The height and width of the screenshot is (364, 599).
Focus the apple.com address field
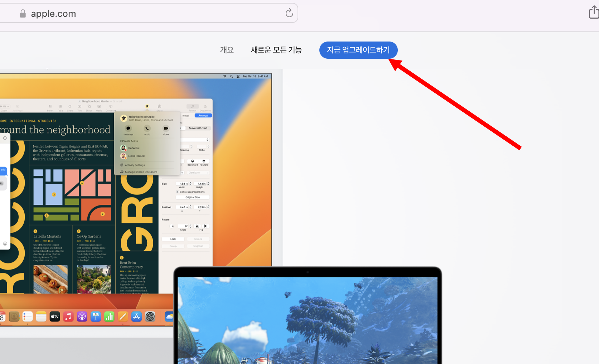click(x=149, y=13)
